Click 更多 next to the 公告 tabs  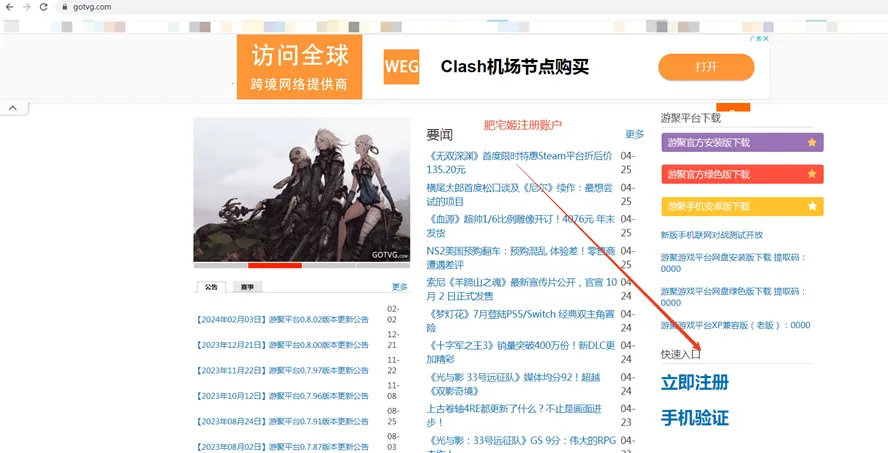pos(400,287)
